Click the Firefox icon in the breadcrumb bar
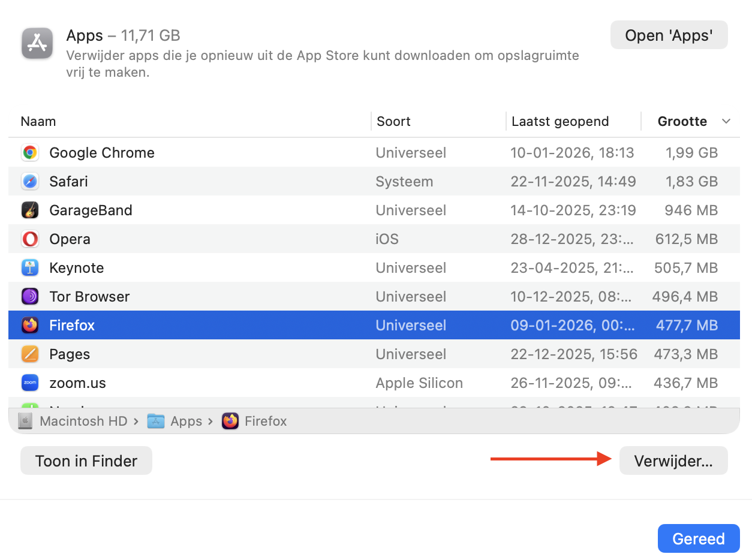752x560 pixels. 230,421
